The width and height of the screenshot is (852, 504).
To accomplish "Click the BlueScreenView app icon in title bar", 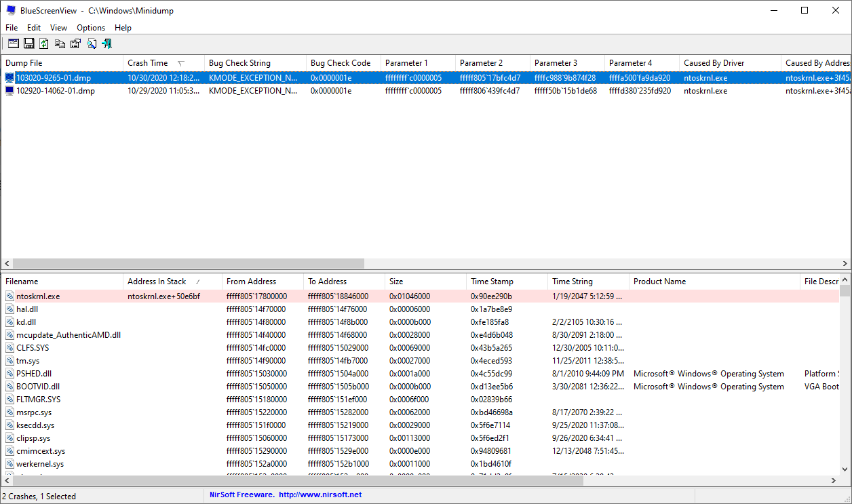I will [11, 10].
